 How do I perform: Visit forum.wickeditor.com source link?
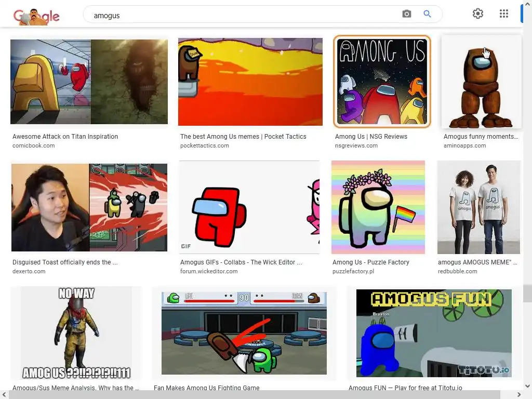(x=209, y=271)
